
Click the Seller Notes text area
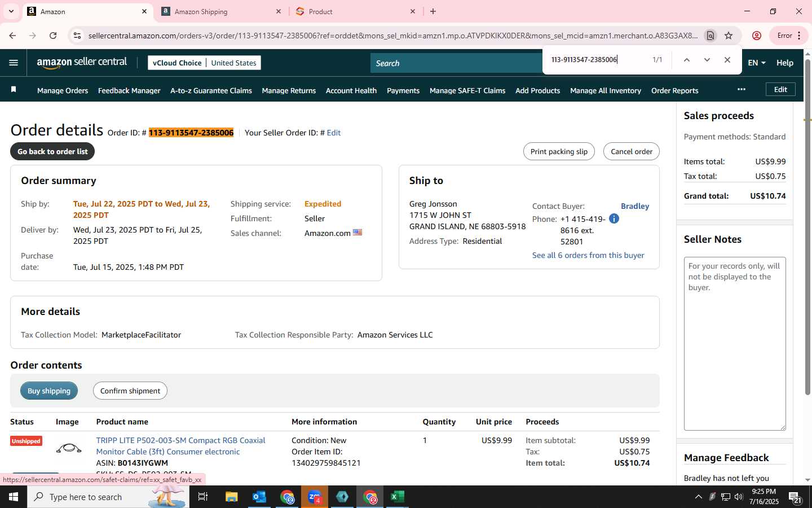tap(735, 344)
